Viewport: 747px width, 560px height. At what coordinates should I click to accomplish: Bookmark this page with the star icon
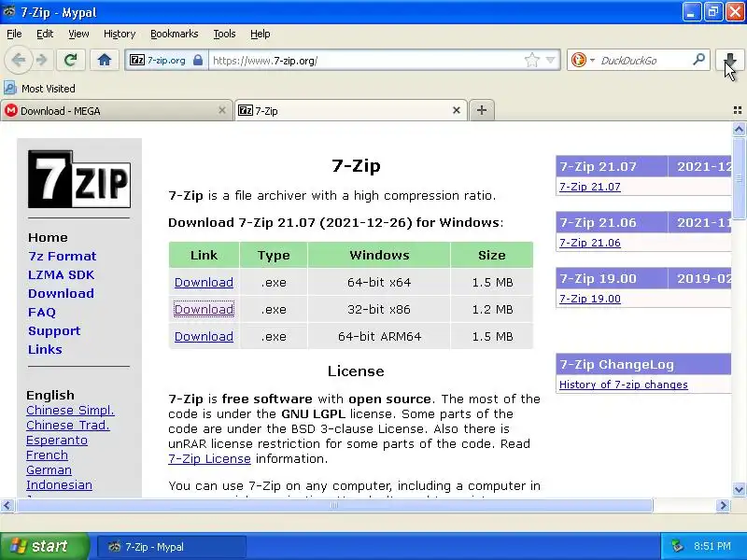531,60
